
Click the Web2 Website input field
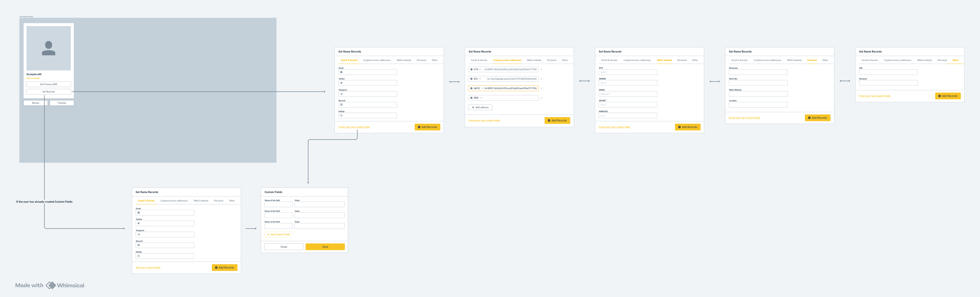pyautogui.click(x=758, y=94)
